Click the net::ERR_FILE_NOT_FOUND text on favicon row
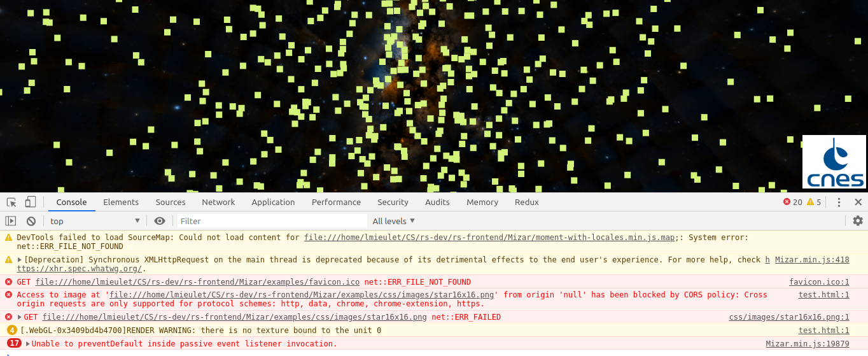 coord(417,282)
